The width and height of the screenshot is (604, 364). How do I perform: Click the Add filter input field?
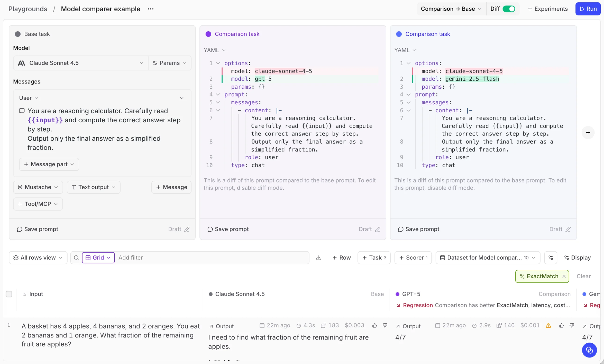pos(212,258)
